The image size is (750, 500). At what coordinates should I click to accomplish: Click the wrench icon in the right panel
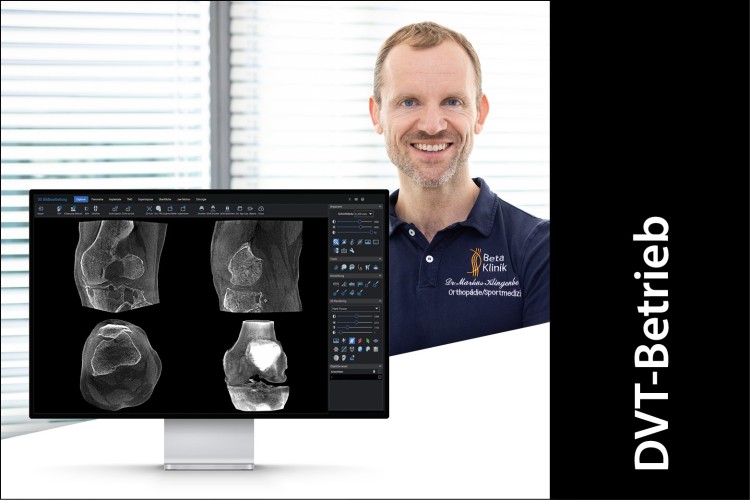coord(353,250)
